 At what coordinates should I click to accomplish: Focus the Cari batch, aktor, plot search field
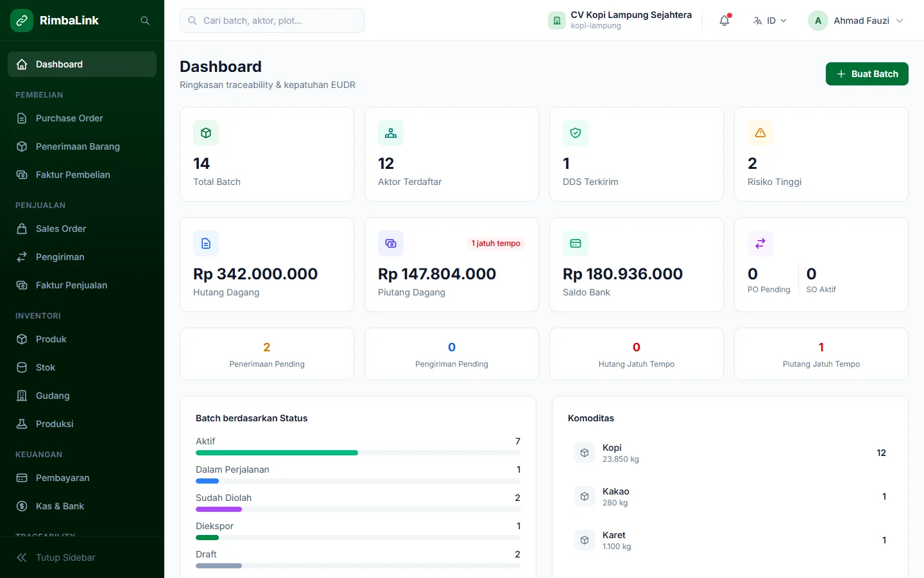pos(272,21)
